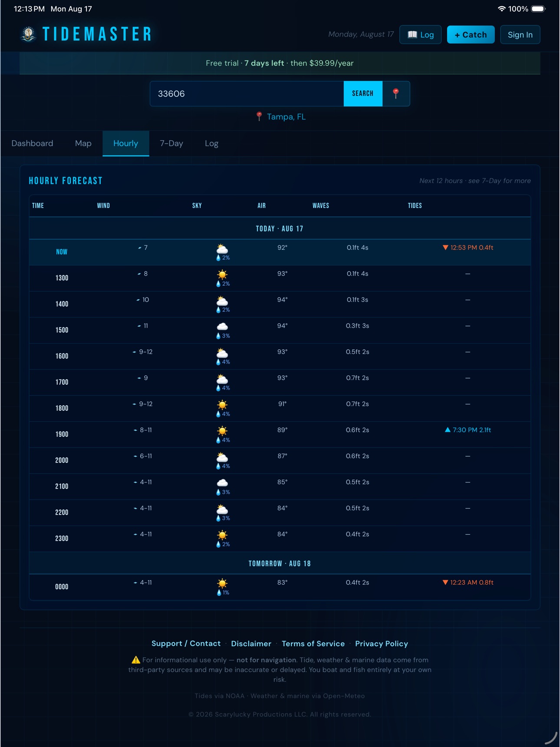The height and width of the screenshot is (747, 560).
Task: Click the battery indicator in the status bar
Action: tap(538, 9)
